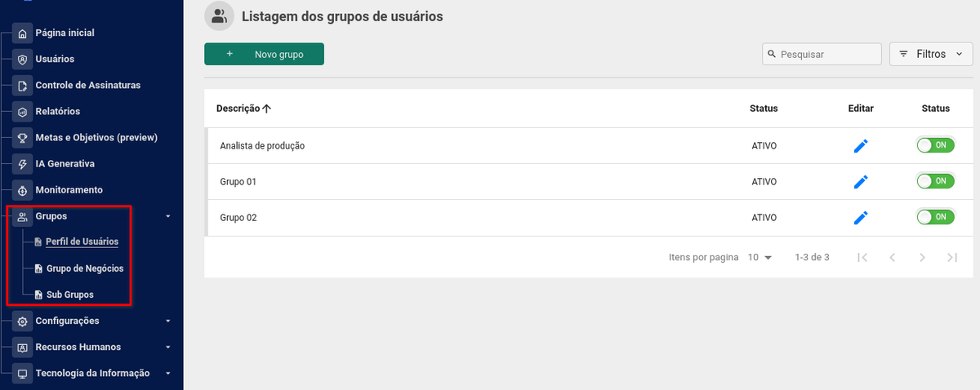
Task: Click the Novo grupo button
Action: tap(264, 55)
